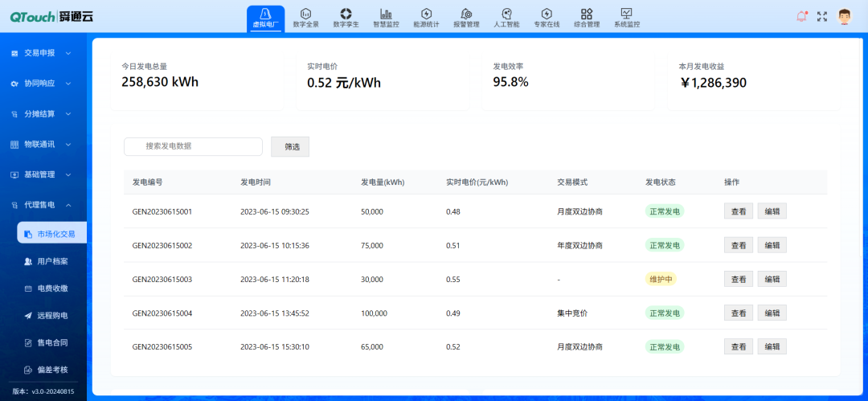This screenshot has width=868, height=401.
Task: Open the 专家在线 navigation icon
Action: click(547, 14)
